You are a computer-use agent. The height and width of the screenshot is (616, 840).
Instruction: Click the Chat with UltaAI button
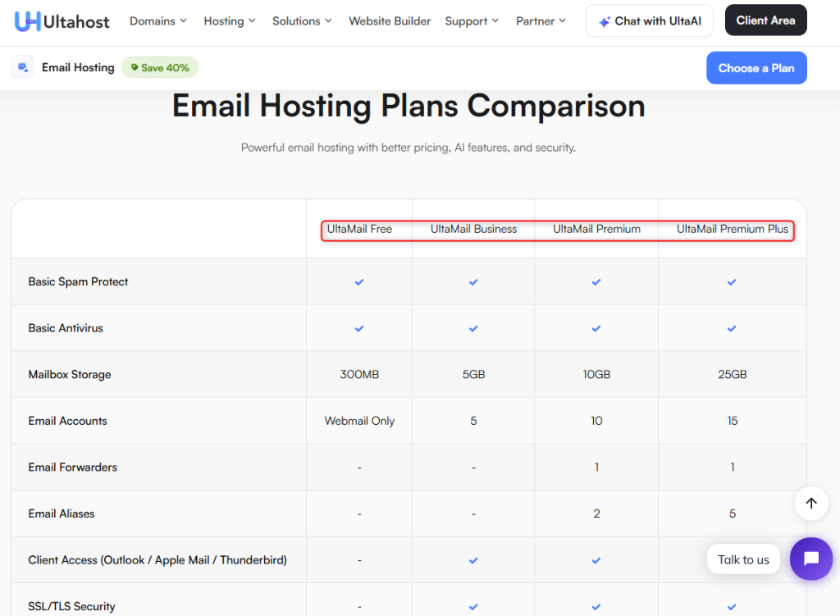pos(649,21)
